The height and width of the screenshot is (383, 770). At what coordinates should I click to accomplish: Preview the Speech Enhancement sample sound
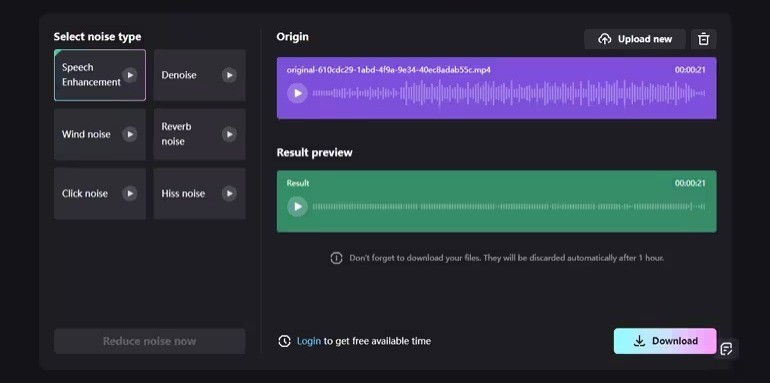130,75
